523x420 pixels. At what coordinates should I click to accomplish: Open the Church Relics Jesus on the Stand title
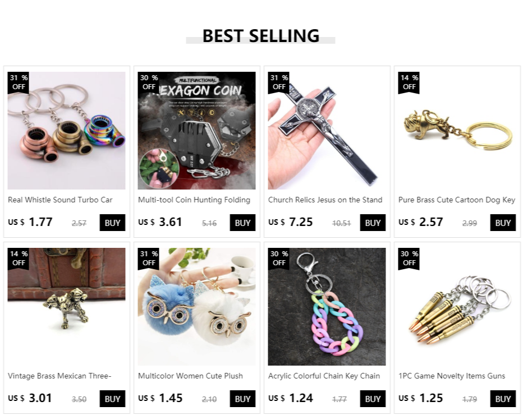(325, 200)
